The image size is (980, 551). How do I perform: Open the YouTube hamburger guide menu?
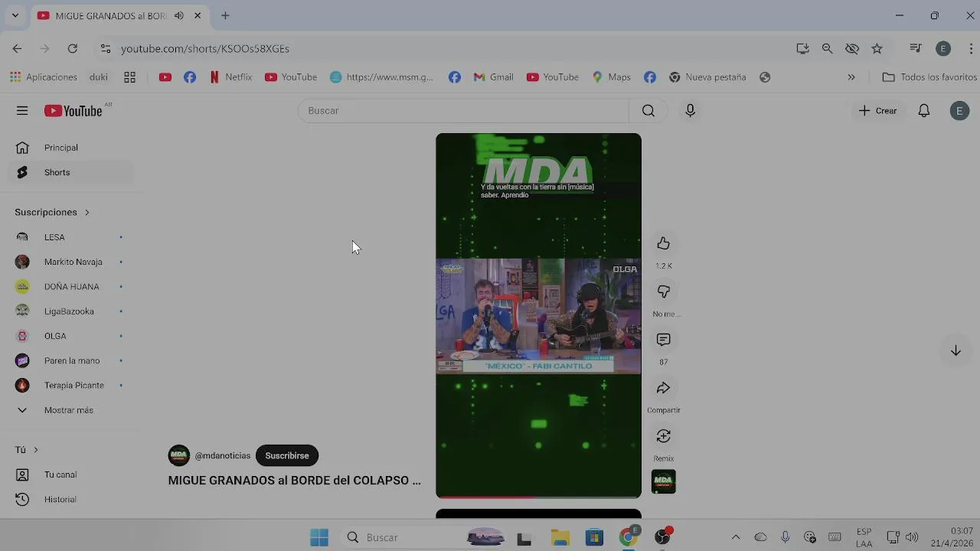[22, 111]
